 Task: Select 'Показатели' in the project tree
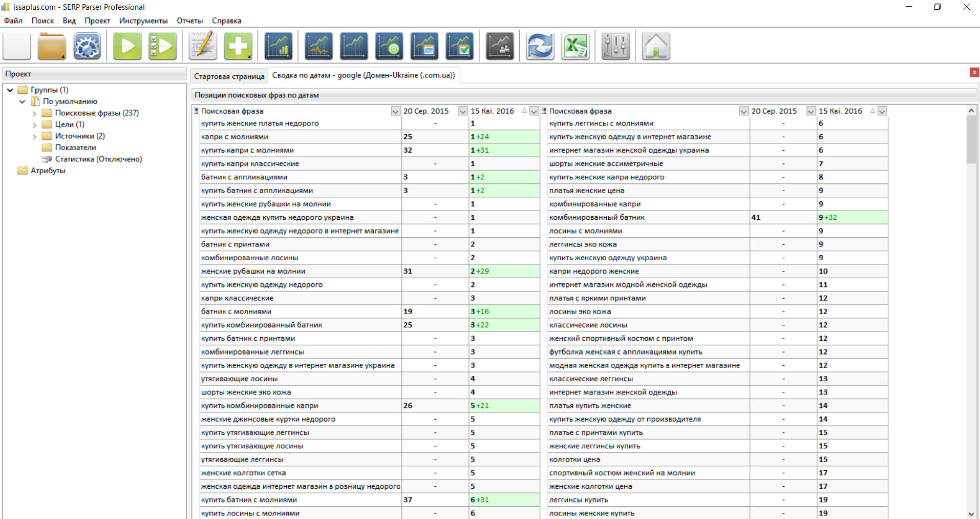click(x=75, y=148)
